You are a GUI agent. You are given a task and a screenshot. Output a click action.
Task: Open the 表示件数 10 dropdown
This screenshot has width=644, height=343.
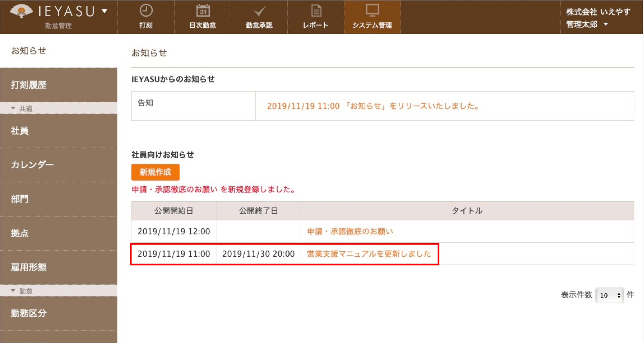click(610, 295)
